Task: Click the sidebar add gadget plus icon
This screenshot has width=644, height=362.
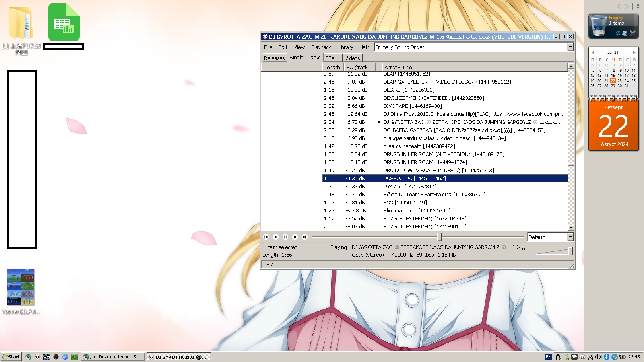Action: pyautogui.click(x=638, y=6)
